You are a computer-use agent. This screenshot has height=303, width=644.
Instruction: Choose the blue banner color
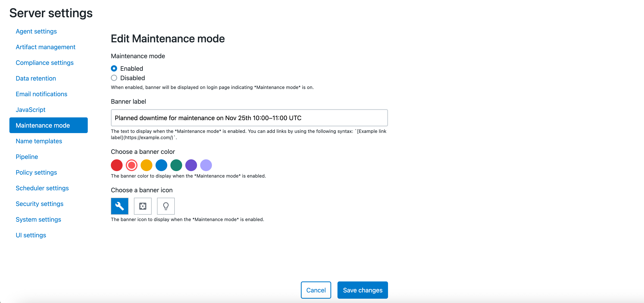161,165
